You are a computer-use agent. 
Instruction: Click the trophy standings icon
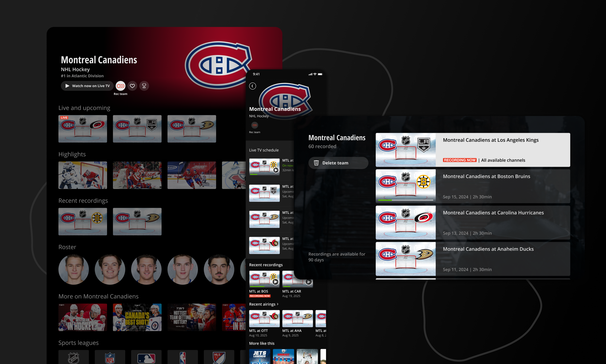click(x=144, y=86)
